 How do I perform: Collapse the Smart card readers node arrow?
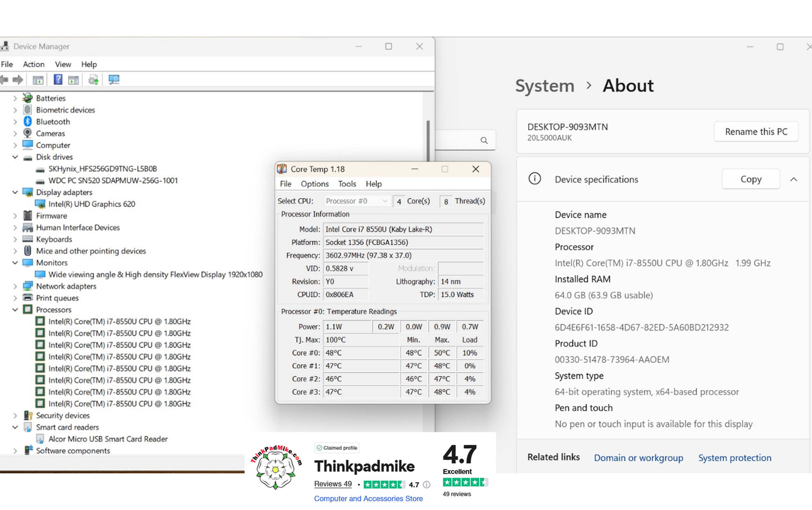tap(15, 427)
